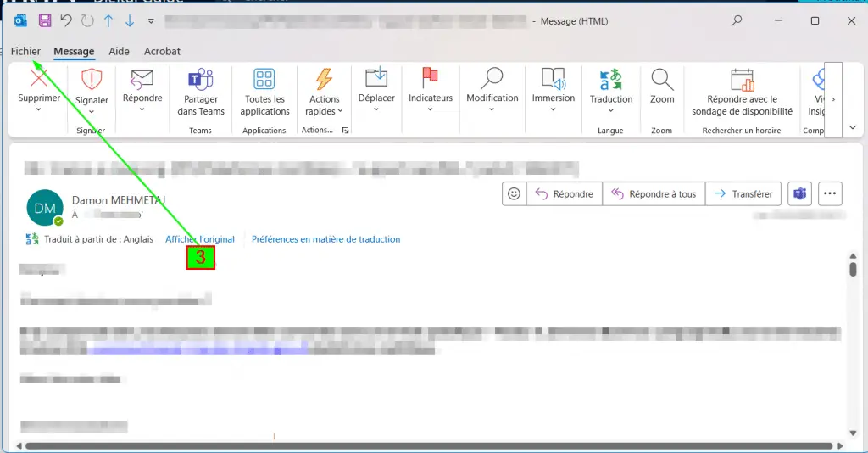The image size is (868, 453).
Task: Add a reaction with the smiley icon
Action: click(x=515, y=193)
